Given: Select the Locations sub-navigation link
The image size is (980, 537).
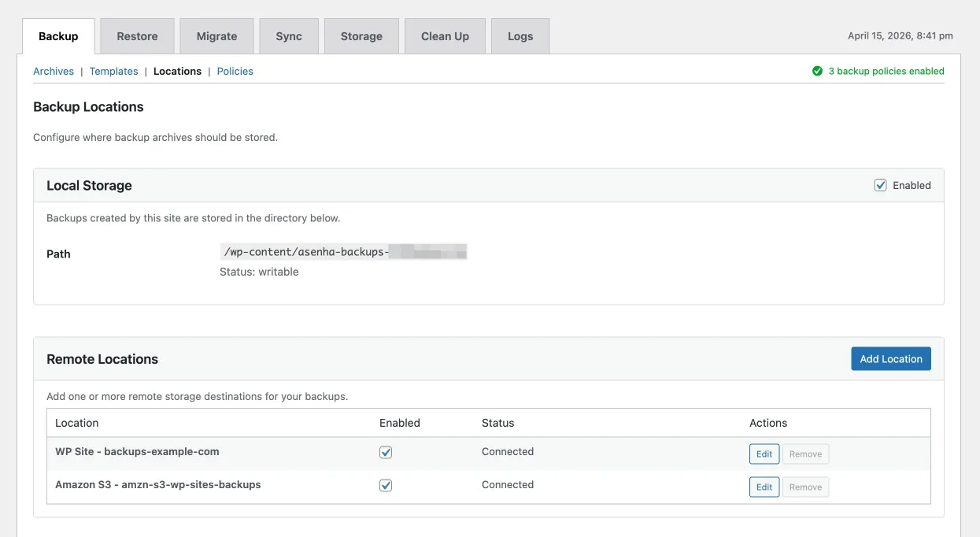Looking at the screenshot, I should (x=177, y=71).
